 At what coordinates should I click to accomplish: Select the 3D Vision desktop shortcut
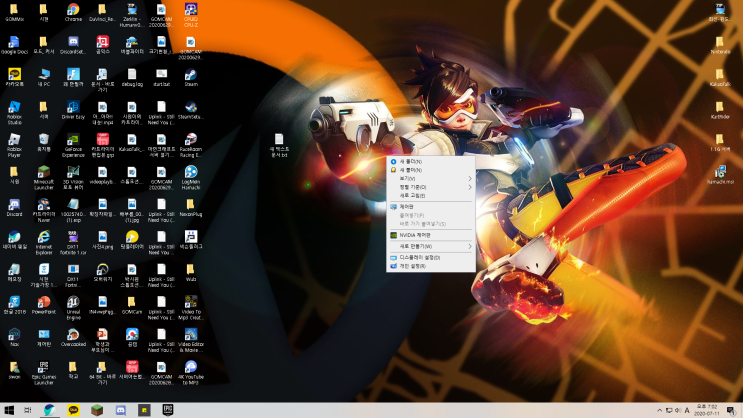(73, 178)
